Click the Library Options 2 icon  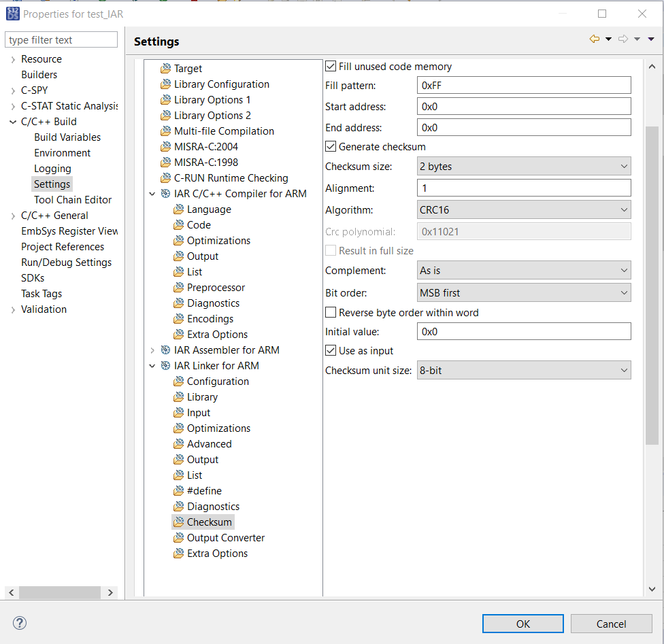165,115
